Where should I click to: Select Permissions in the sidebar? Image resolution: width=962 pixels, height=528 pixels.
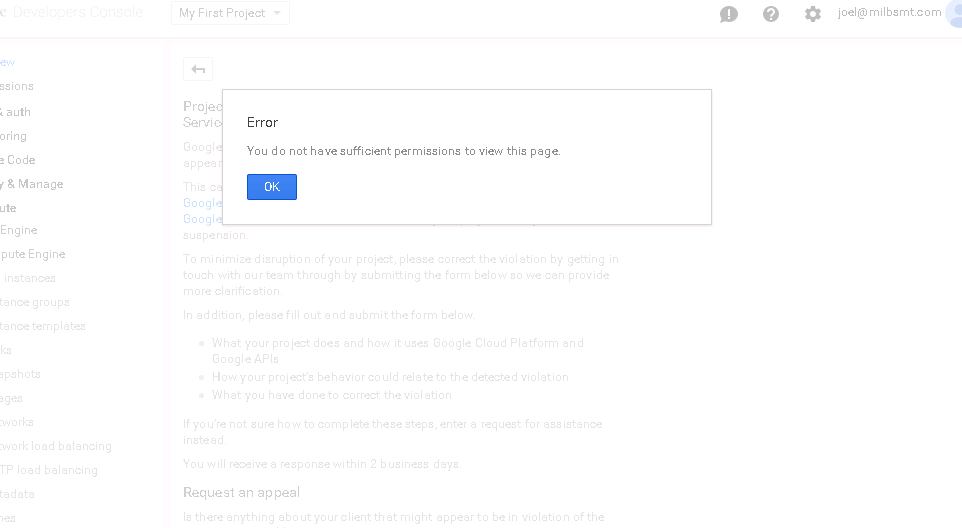click(x=17, y=86)
